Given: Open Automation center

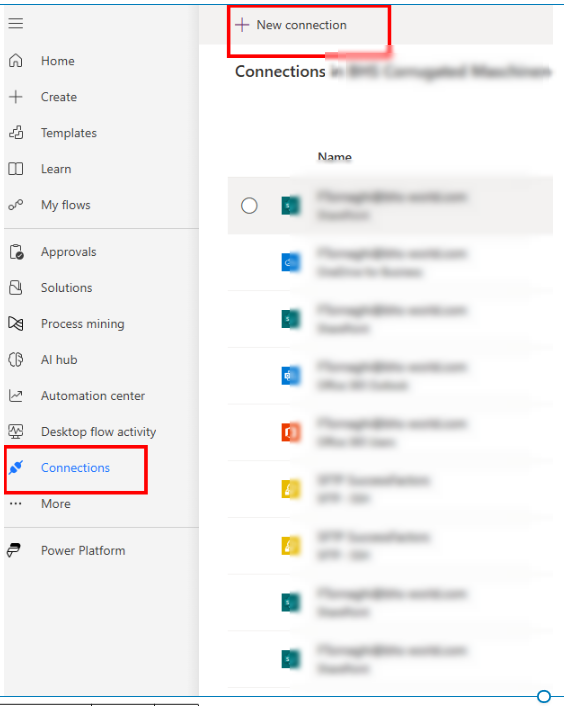Looking at the screenshot, I should pyautogui.click(x=93, y=396).
